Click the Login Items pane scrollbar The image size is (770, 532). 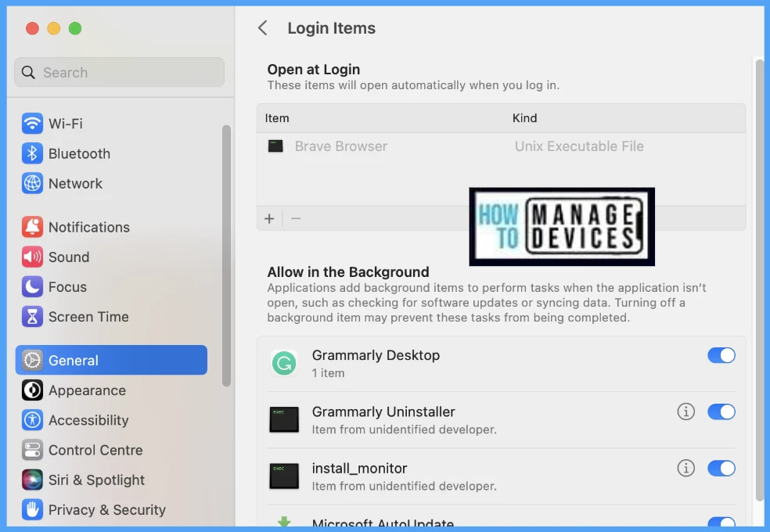tap(760, 280)
